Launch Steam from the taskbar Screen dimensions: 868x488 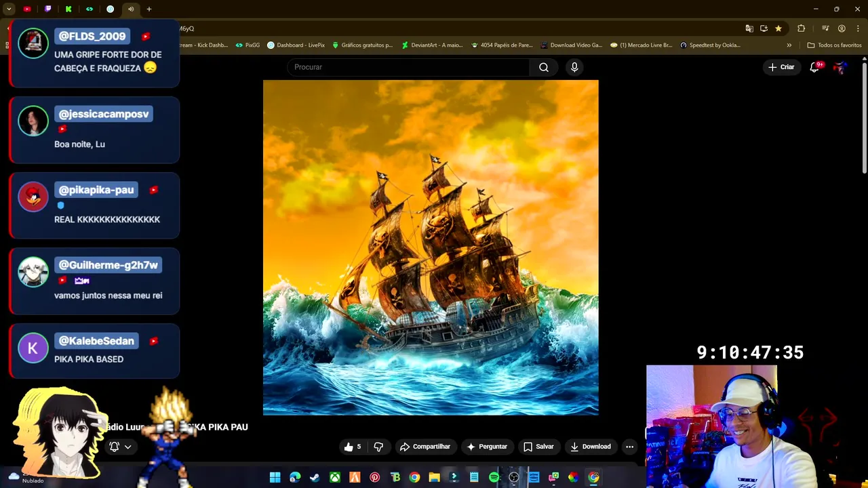point(315,477)
